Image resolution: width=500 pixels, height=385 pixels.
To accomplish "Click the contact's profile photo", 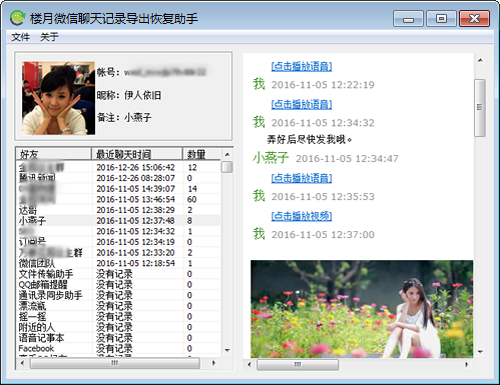I will [58, 98].
